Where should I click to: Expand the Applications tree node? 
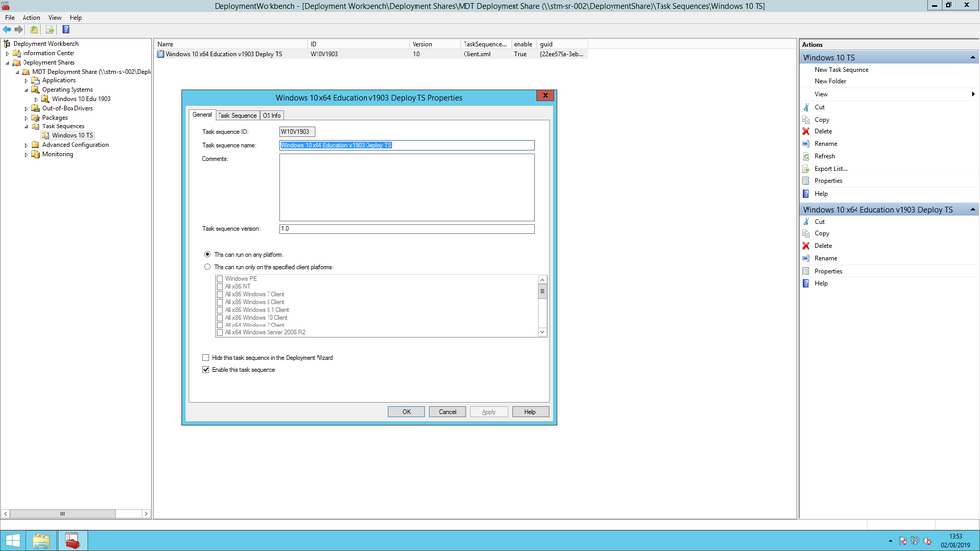(x=26, y=80)
